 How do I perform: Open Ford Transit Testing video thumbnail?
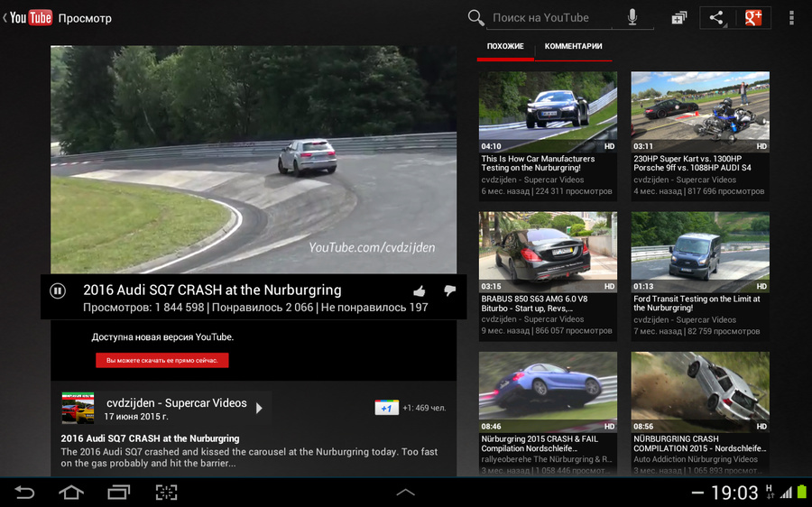(x=700, y=252)
